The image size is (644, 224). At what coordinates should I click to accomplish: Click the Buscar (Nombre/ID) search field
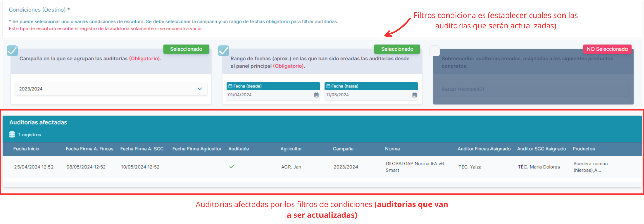(533, 89)
